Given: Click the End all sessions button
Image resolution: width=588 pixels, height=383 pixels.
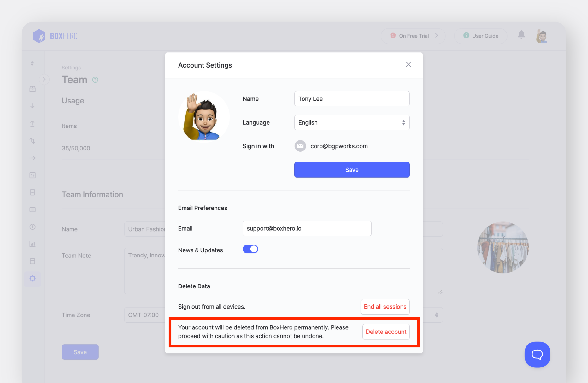Looking at the screenshot, I should [x=385, y=307].
